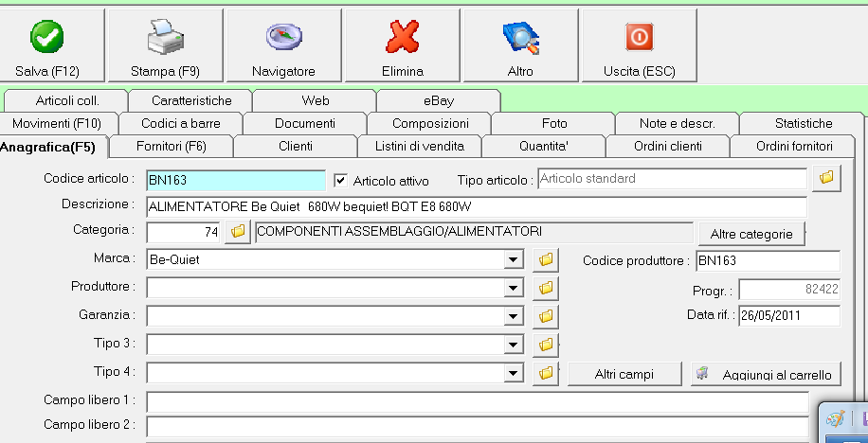Switch to the Articoli coll. tab
This screenshot has width=868, height=443.
(67, 100)
